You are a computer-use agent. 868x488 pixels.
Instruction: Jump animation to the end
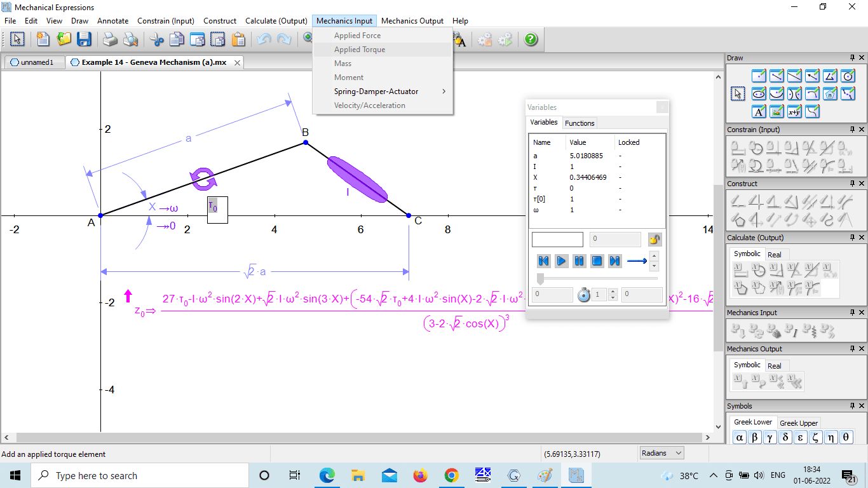coord(614,261)
